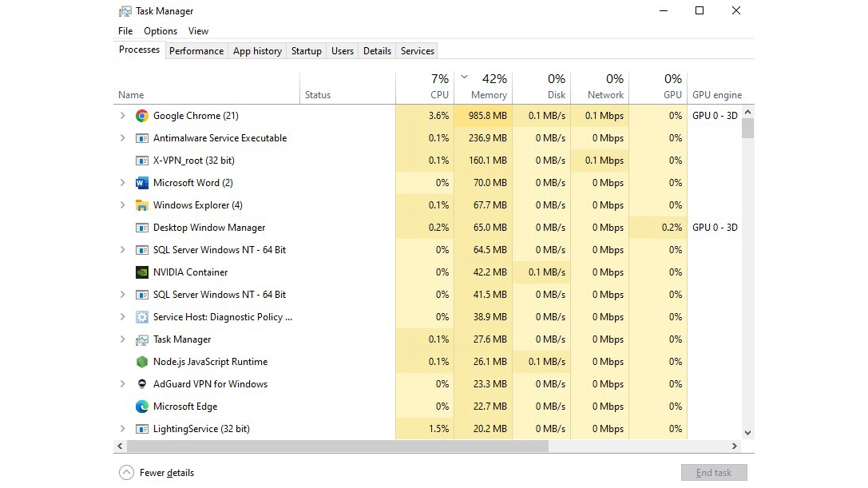
Task: Select the Desktop Window Manager row
Action: 427,228
